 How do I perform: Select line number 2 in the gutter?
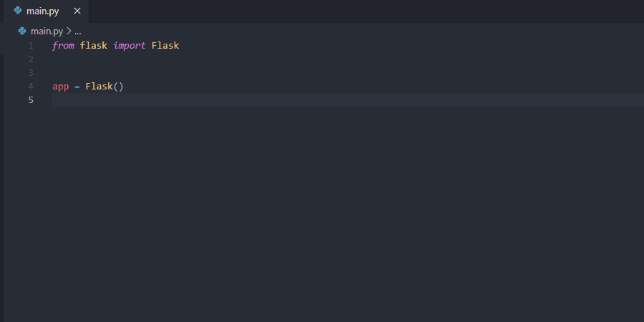tap(31, 59)
